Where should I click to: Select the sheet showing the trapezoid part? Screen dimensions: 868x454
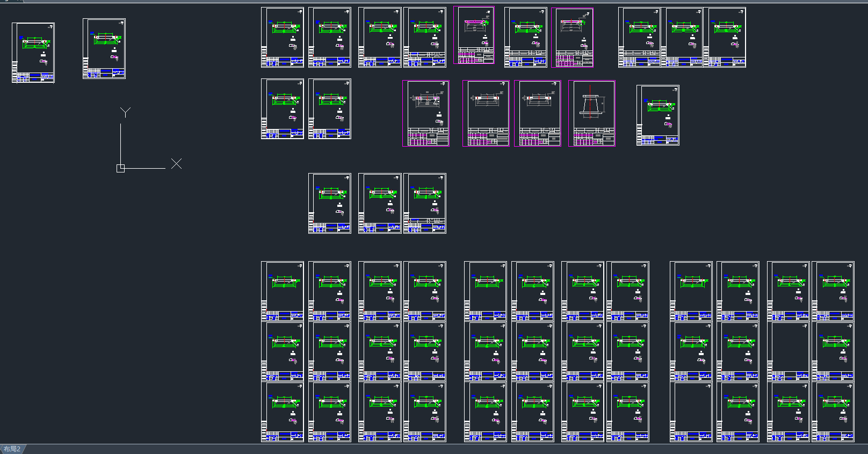pyautogui.click(x=592, y=113)
